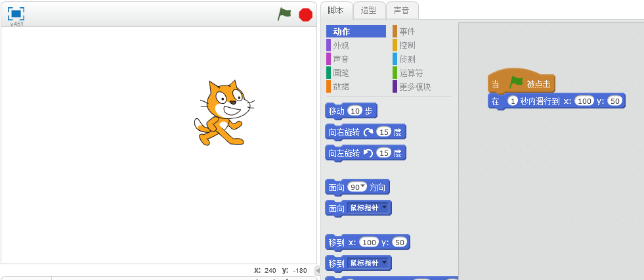Select the 画笔 (Pen) block category
The height and width of the screenshot is (280, 644).
[x=341, y=73]
